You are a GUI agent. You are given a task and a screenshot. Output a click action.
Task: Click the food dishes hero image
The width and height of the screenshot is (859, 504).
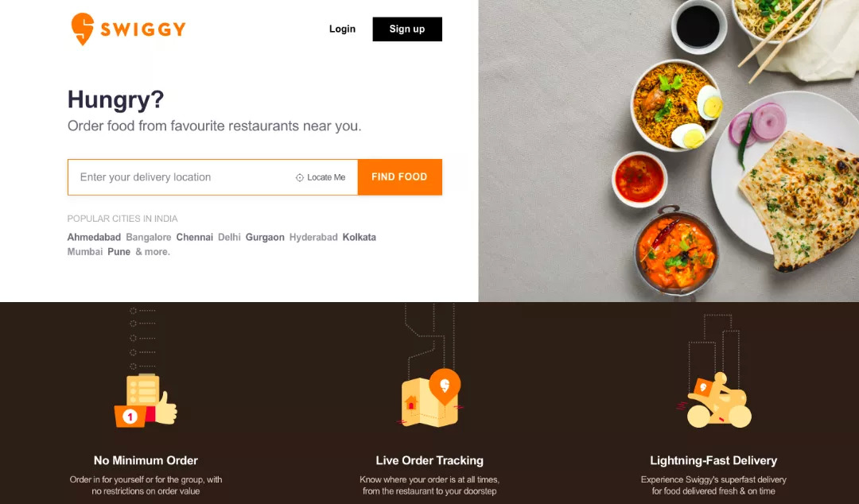tap(668, 151)
